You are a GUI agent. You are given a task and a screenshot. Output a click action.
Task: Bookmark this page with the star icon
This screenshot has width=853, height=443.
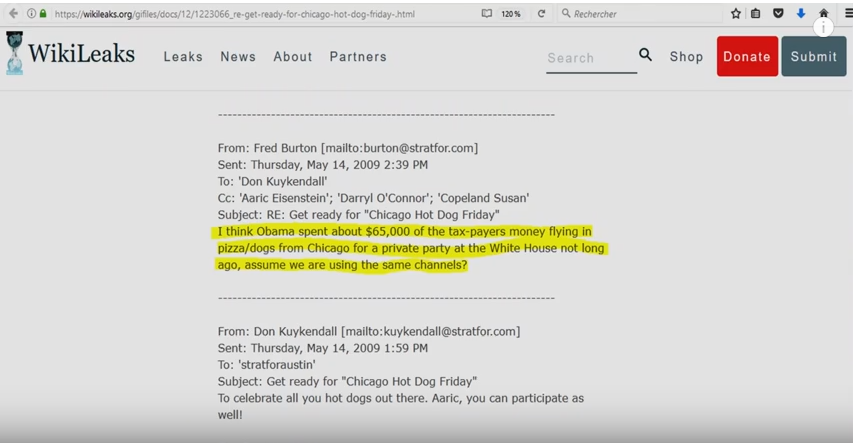[x=736, y=14]
